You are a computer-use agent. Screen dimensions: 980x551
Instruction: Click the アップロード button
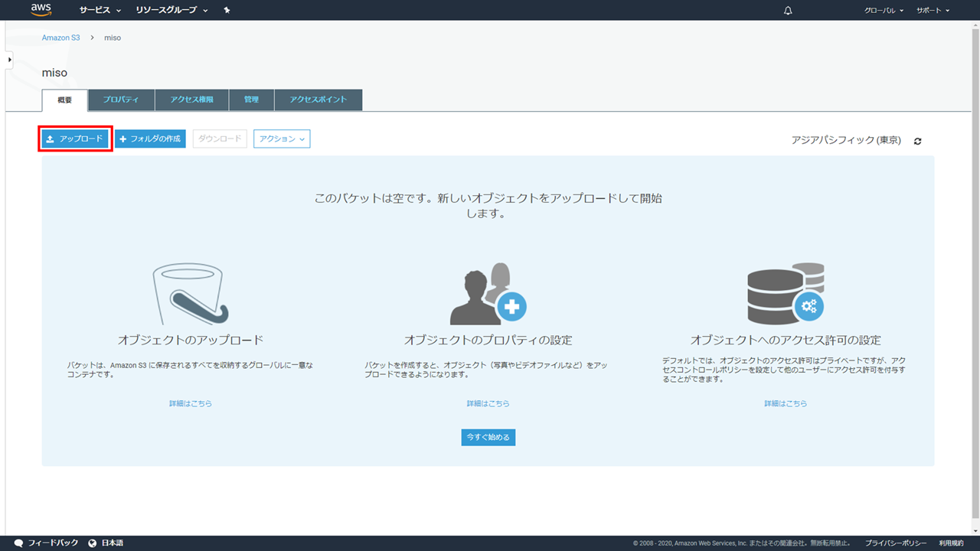tap(75, 139)
